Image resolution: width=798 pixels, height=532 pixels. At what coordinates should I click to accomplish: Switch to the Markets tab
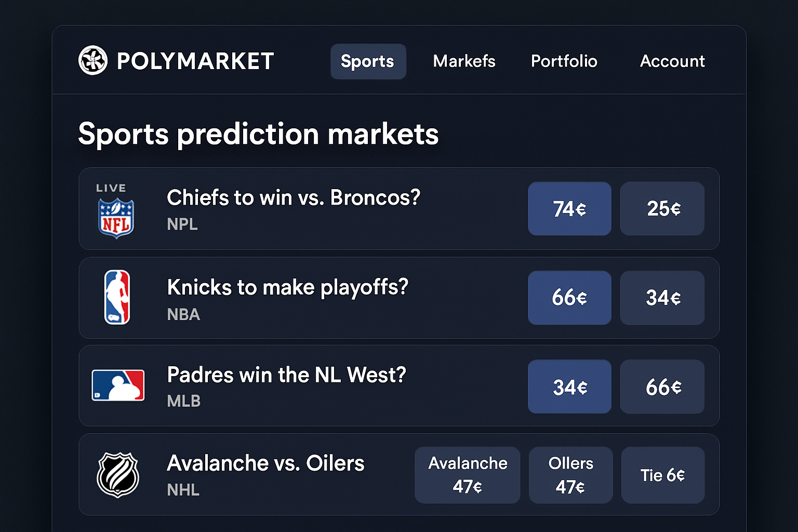(x=464, y=61)
